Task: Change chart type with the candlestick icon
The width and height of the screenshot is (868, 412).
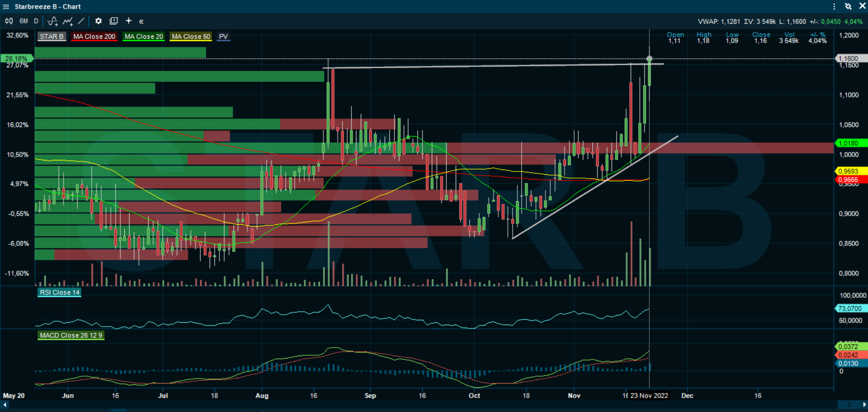Action: point(9,21)
